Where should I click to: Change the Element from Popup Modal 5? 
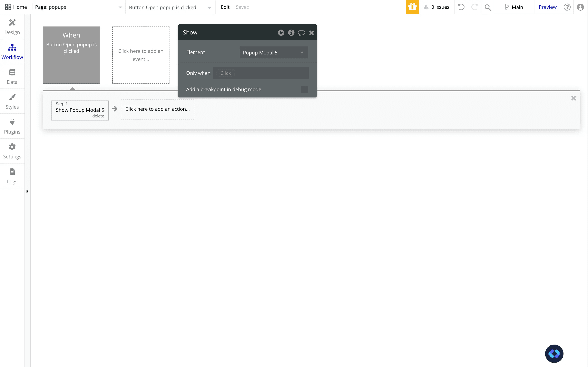(274, 52)
